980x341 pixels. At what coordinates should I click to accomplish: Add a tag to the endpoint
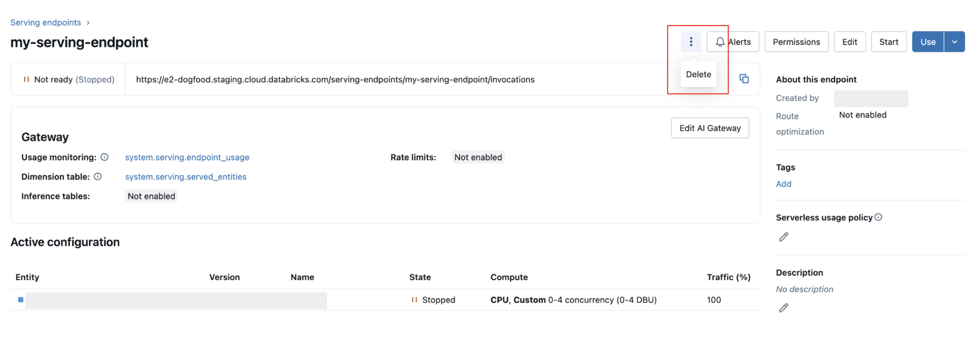(783, 184)
